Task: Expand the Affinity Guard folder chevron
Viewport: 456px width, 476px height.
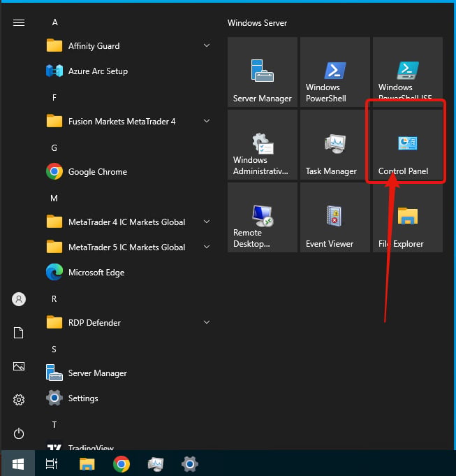Action: point(207,45)
